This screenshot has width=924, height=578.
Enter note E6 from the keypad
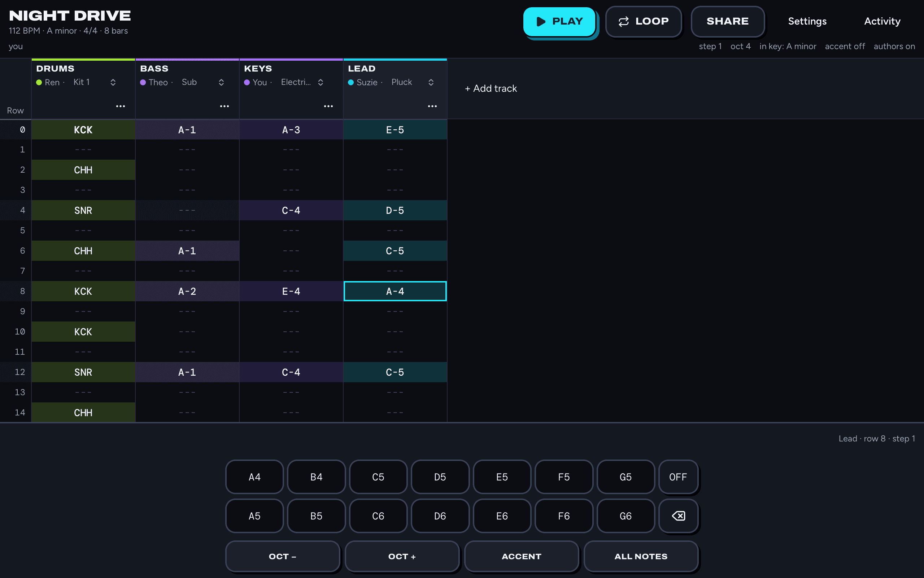(502, 516)
